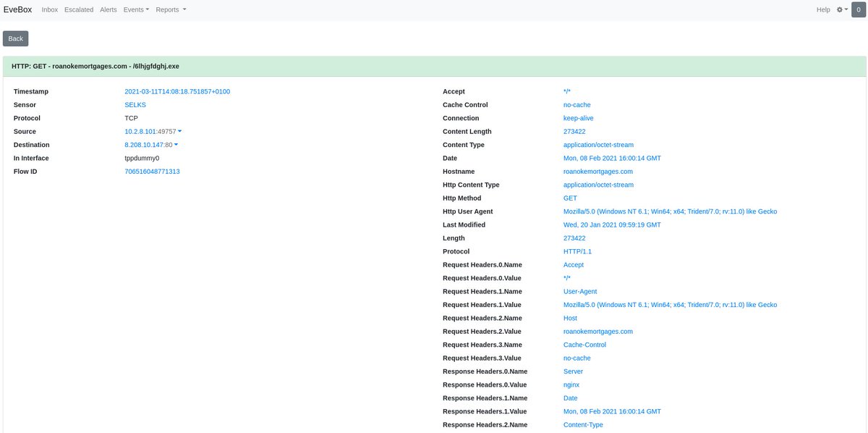Click the Http User Agent Mozilla value

[x=671, y=211]
